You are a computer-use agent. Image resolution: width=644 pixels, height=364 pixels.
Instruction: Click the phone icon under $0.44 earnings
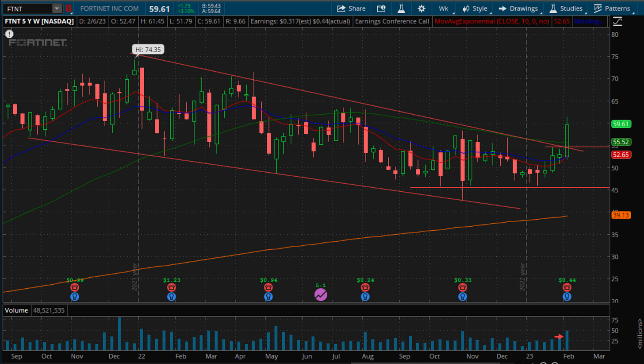tap(567, 287)
